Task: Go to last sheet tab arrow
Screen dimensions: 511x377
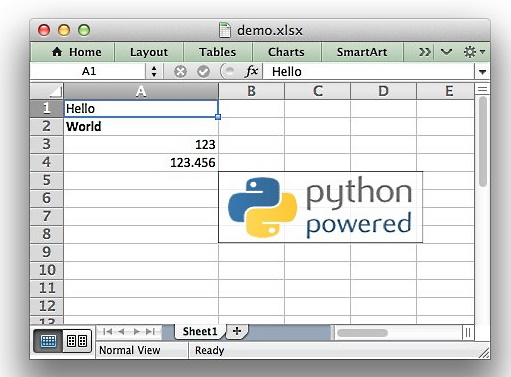Action: click(150, 331)
